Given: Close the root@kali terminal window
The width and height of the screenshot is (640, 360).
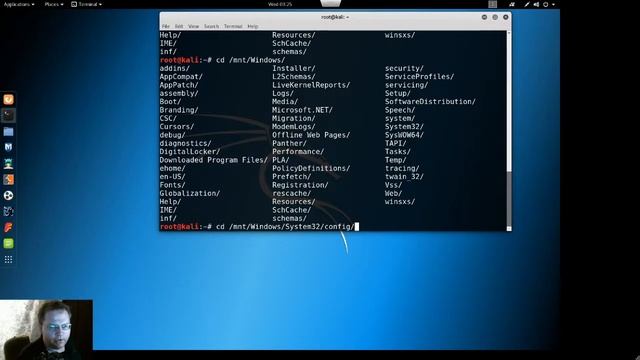Looking at the screenshot, I should (505, 17).
